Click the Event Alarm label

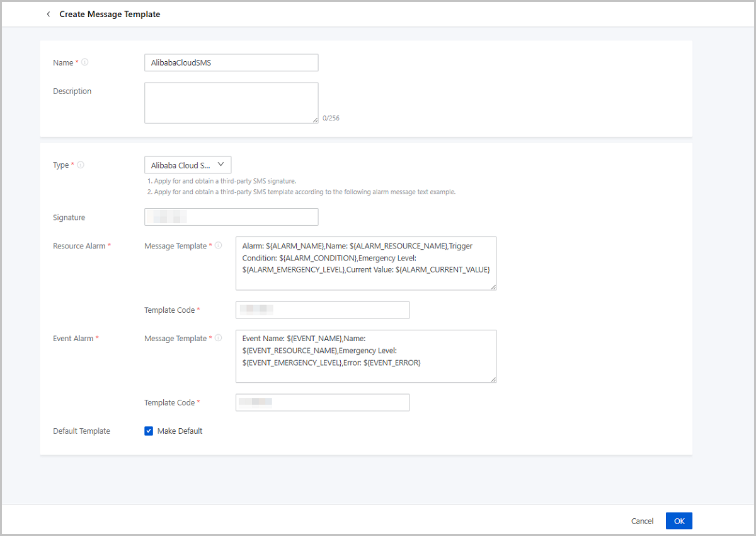pos(73,339)
